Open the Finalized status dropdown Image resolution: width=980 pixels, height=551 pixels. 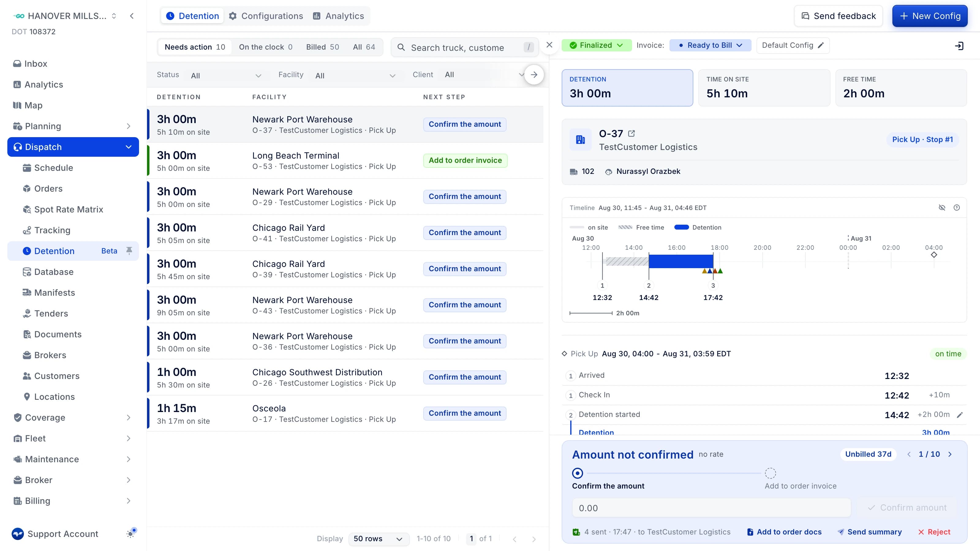(x=597, y=45)
